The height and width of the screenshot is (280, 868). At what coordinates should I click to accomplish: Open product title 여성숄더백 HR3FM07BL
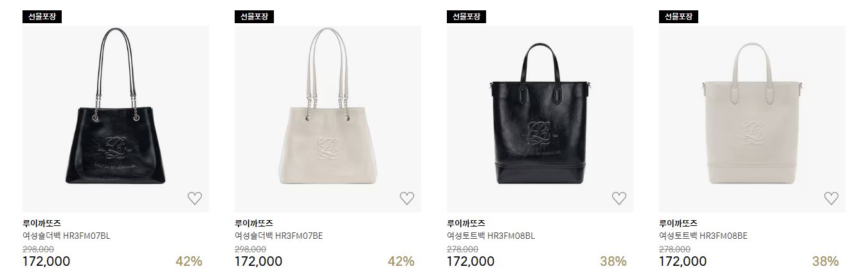point(66,236)
